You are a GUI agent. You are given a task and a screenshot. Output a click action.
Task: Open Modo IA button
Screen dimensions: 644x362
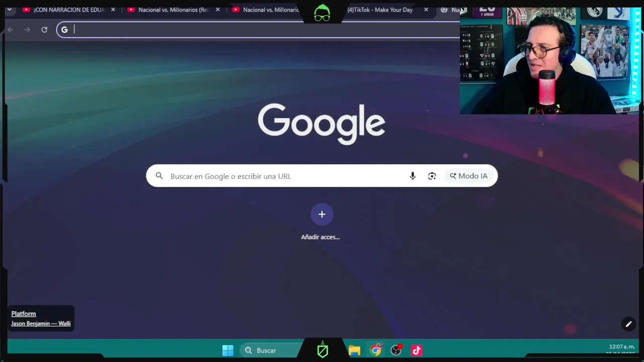[x=468, y=176]
